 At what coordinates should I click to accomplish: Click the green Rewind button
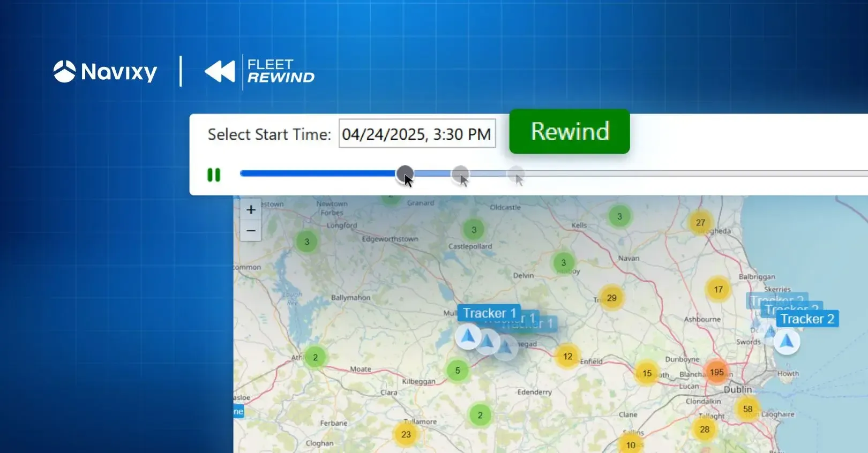click(x=569, y=132)
